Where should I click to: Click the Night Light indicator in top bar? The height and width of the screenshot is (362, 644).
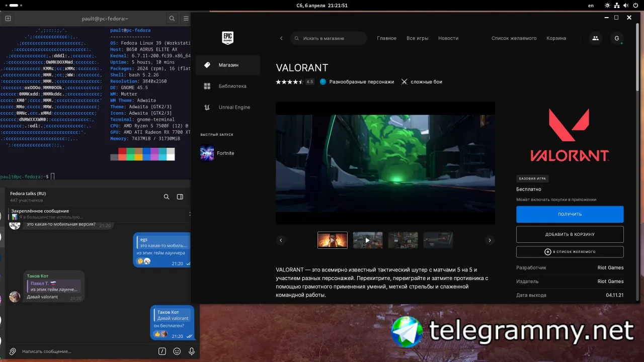tap(607, 6)
